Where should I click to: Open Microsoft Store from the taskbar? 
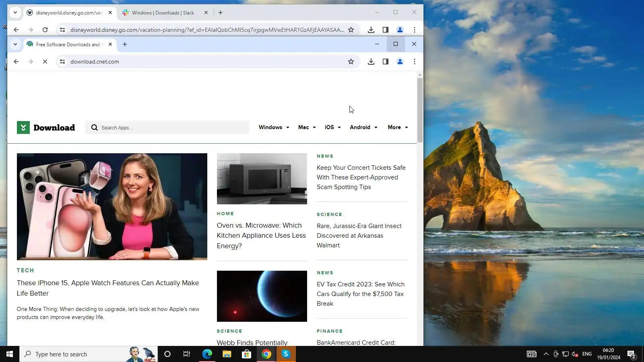[246, 354]
